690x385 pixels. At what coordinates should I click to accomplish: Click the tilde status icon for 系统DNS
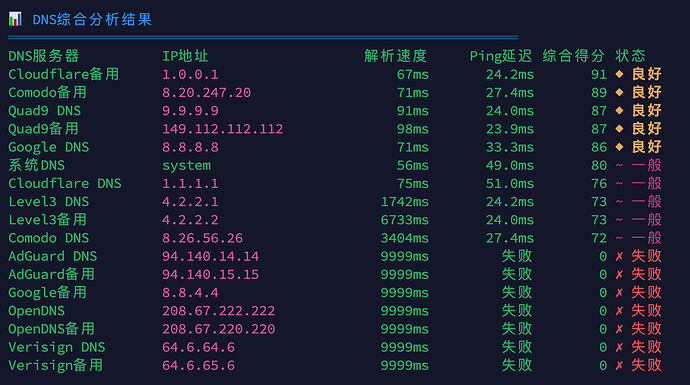[x=619, y=165]
